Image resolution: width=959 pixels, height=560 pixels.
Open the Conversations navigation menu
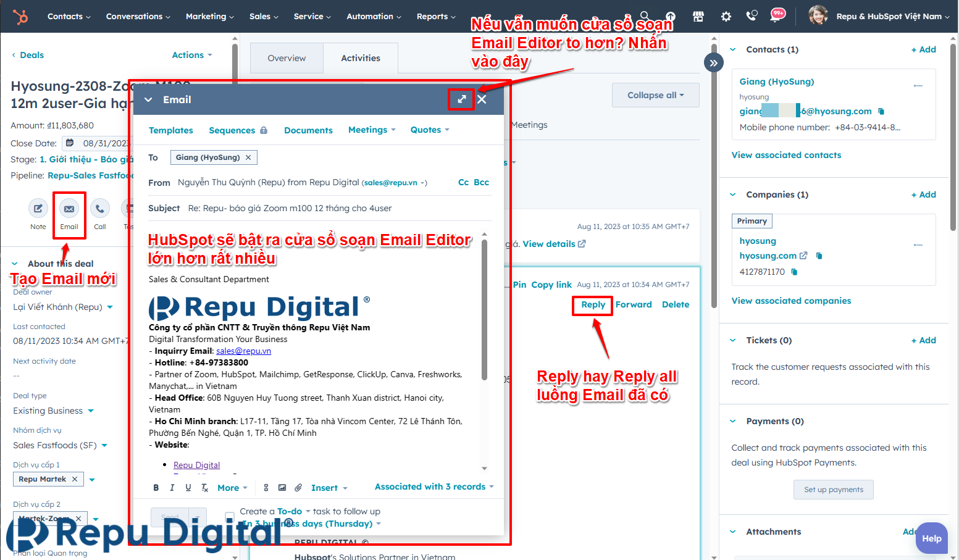pyautogui.click(x=138, y=17)
